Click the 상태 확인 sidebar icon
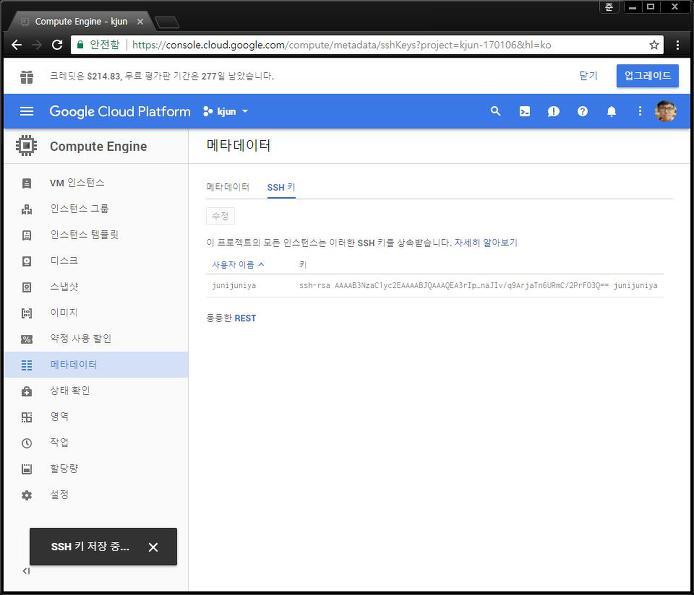Viewport: 694px width, 595px height. click(x=27, y=391)
